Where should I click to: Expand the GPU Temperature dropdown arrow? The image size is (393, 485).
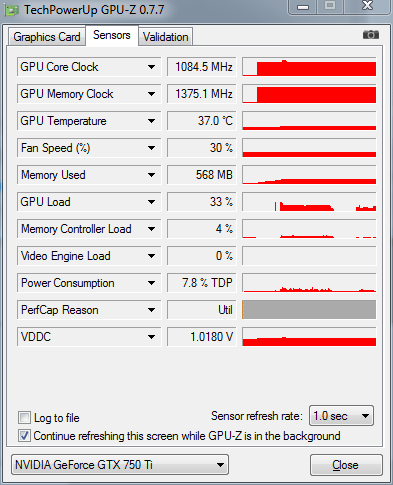[152, 121]
